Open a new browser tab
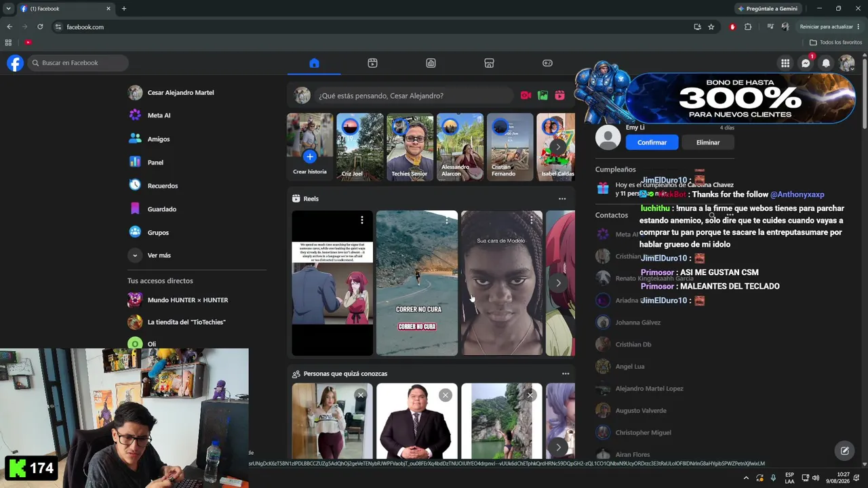Viewport: 868px width, 488px height. 123,9
